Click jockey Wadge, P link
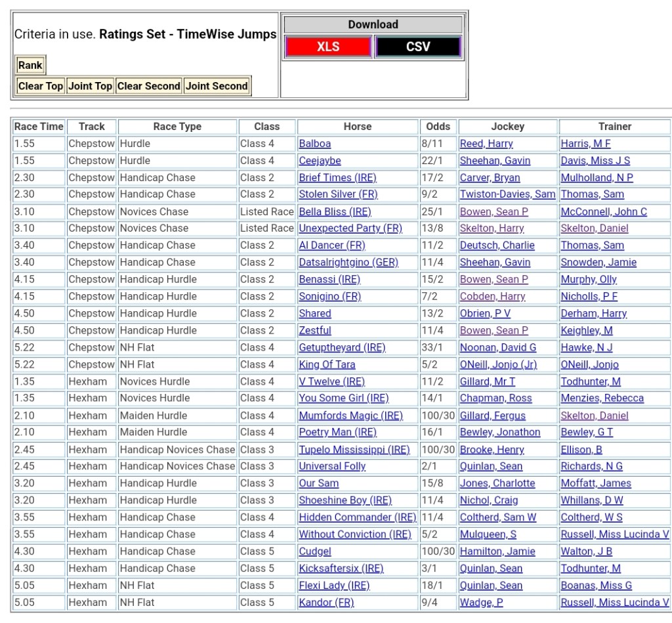This screenshot has height=623, width=672. coord(481,602)
